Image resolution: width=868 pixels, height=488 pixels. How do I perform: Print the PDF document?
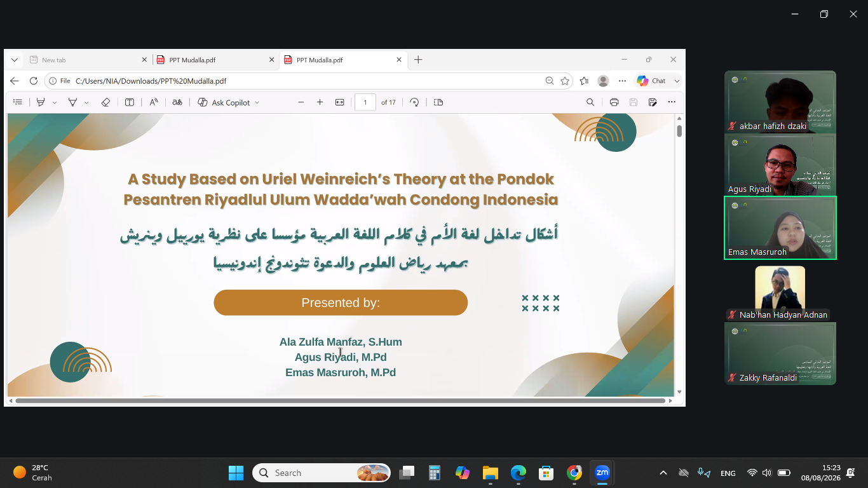pyautogui.click(x=614, y=102)
